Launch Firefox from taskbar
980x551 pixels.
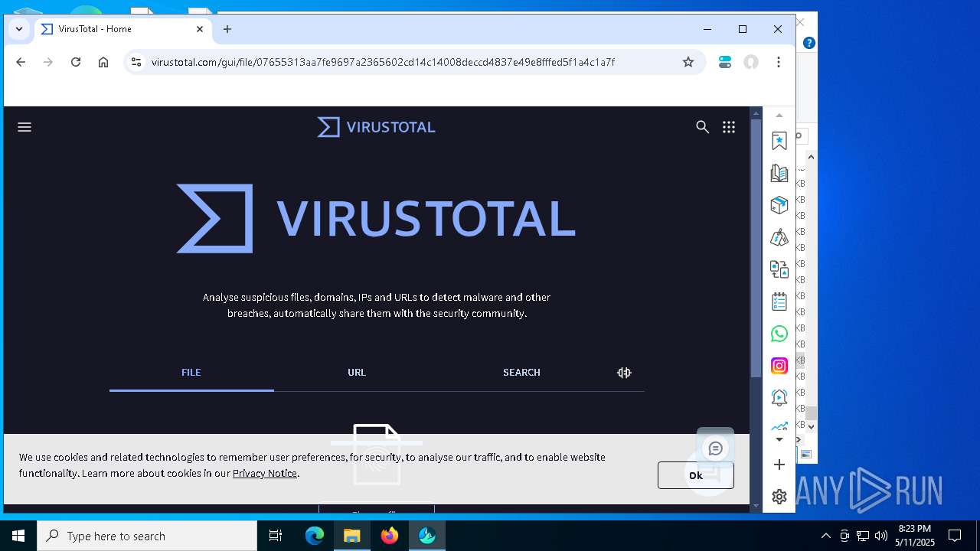[x=390, y=536]
